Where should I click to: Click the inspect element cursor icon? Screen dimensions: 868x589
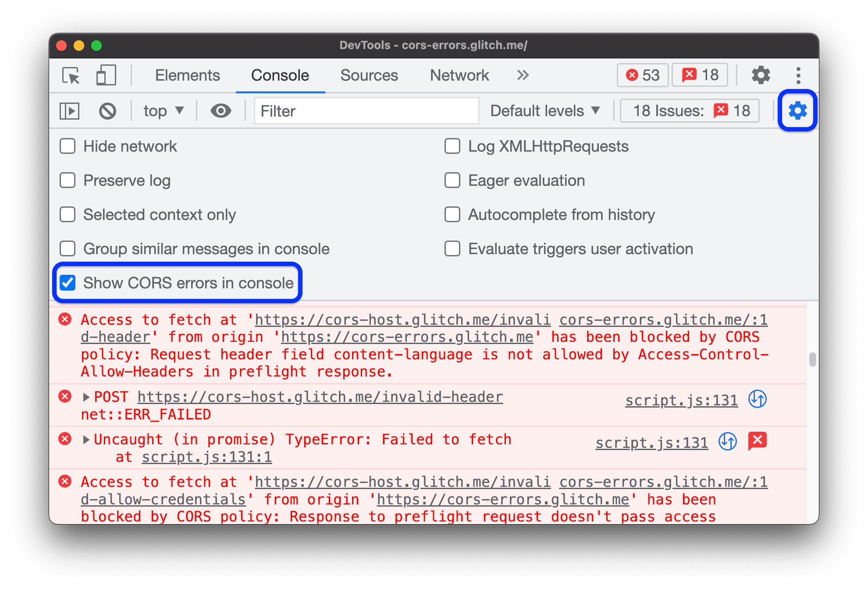click(72, 75)
